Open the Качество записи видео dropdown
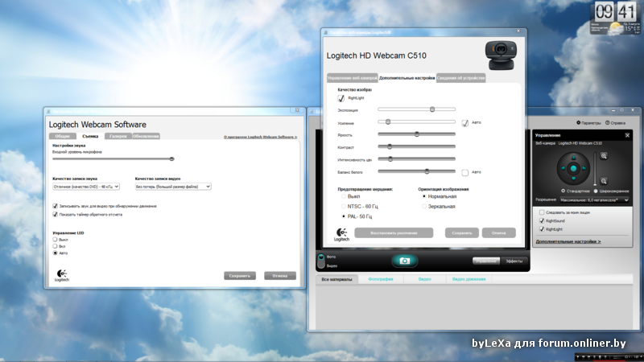Viewport: 644px width, 362px height. (173, 187)
